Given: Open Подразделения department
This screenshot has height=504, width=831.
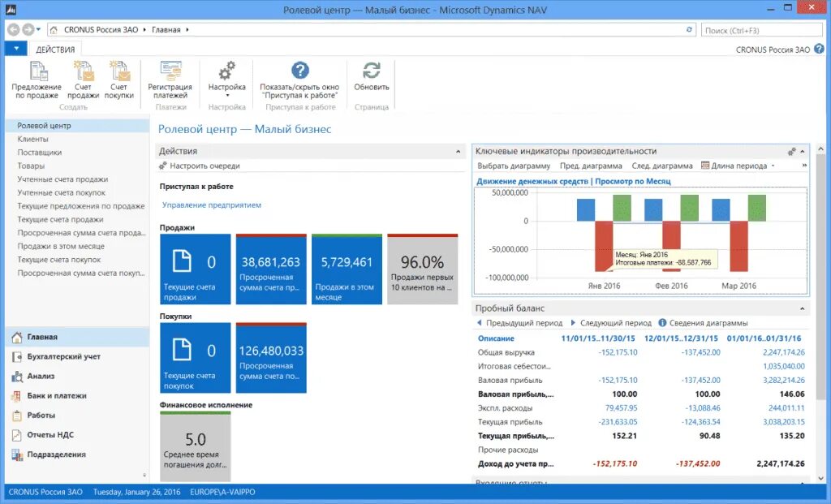Looking at the screenshot, I should pyautogui.click(x=77, y=454).
